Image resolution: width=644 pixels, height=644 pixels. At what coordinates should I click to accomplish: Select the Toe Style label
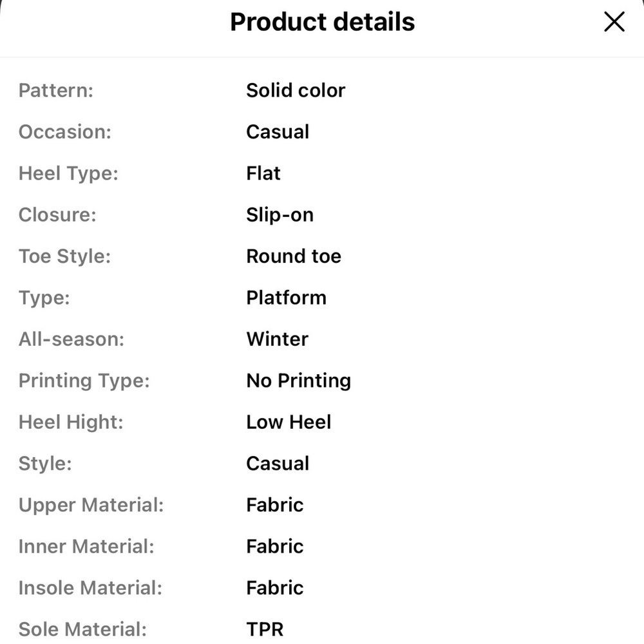tap(65, 256)
